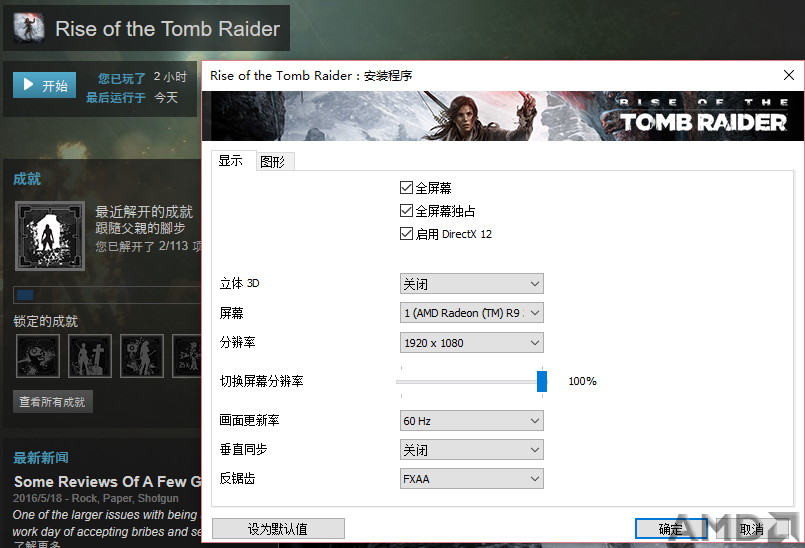805x548 pixels.
Task: Click the 设为默认值 button
Action: point(278,528)
